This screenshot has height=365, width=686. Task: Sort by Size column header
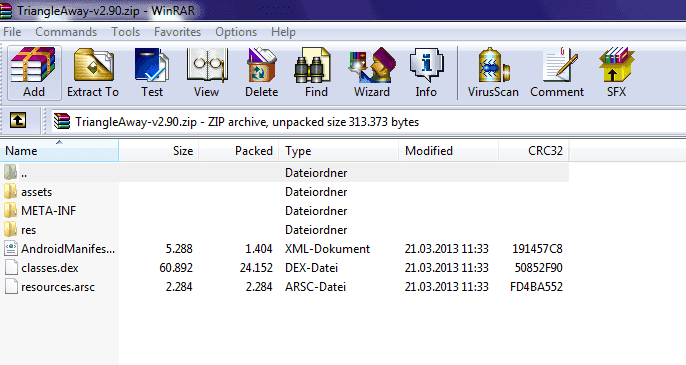point(158,151)
